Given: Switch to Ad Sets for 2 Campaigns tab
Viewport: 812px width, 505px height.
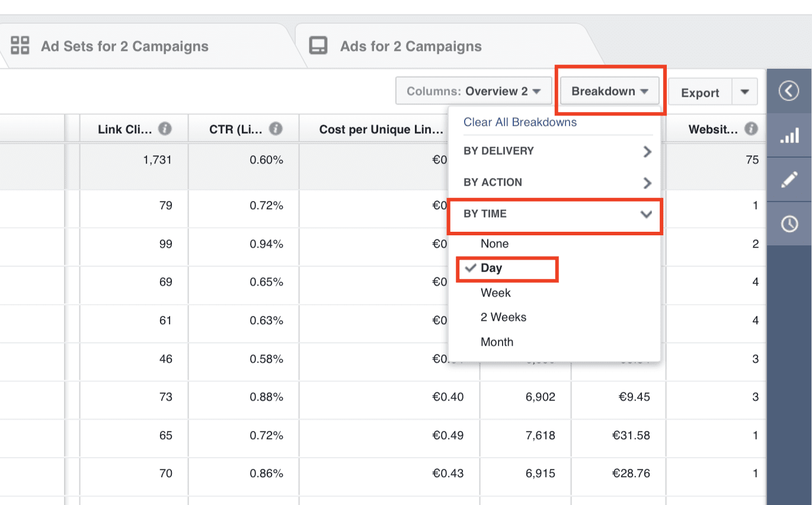Looking at the screenshot, I should 124,46.
